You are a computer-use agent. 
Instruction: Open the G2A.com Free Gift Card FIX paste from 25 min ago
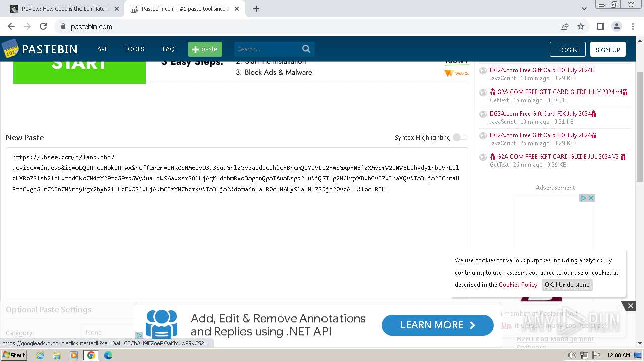point(542,135)
